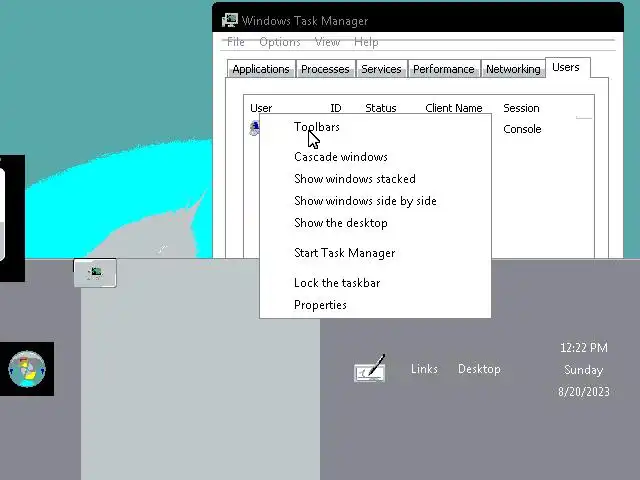Sort by the Client Name column header
Viewport: 640px width, 480px height.
click(453, 108)
